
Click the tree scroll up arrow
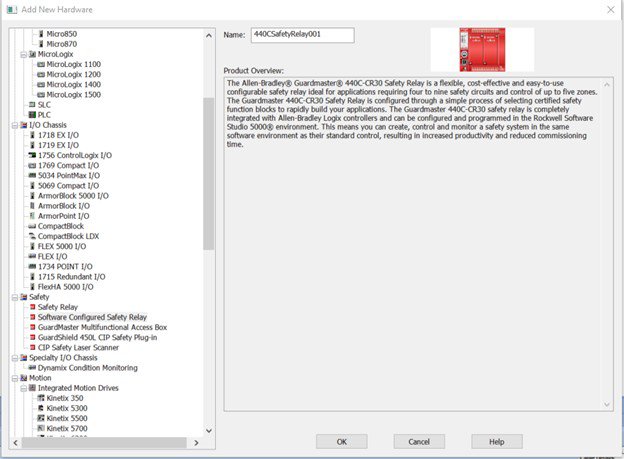(209, 35)
